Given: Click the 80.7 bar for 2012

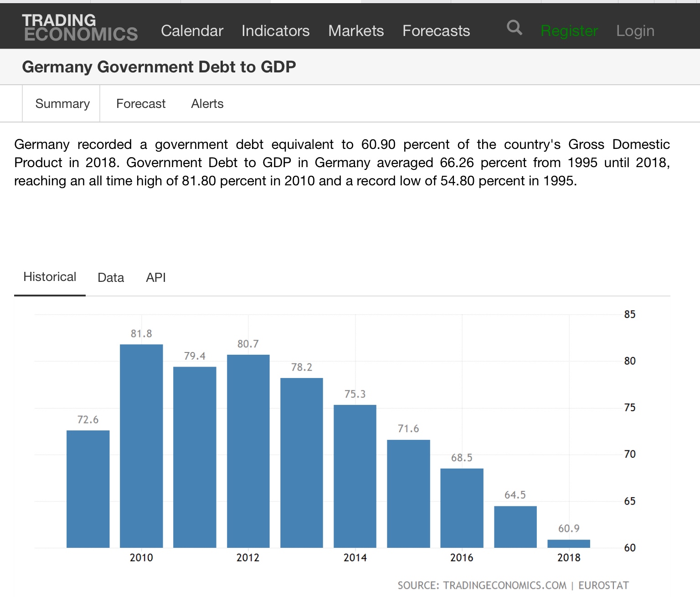Looking at the screenshot, I should pyautogui.click(x=248, y=451).
